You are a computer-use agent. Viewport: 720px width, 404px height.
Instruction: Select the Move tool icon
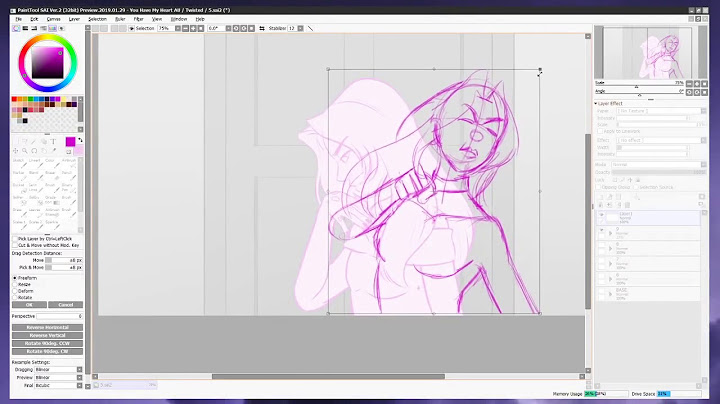pyautogui.click(x=15, y=151)
